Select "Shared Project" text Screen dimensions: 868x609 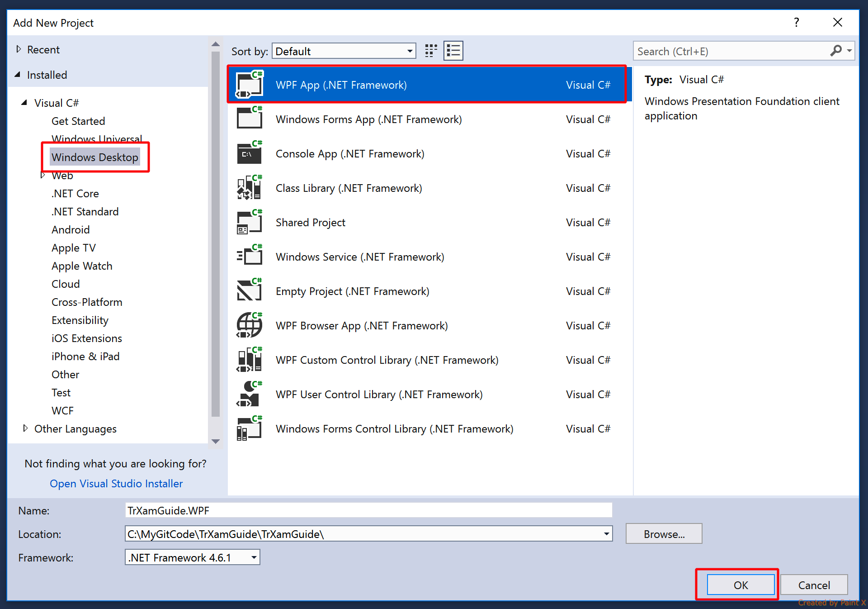[x=311, y=222]
